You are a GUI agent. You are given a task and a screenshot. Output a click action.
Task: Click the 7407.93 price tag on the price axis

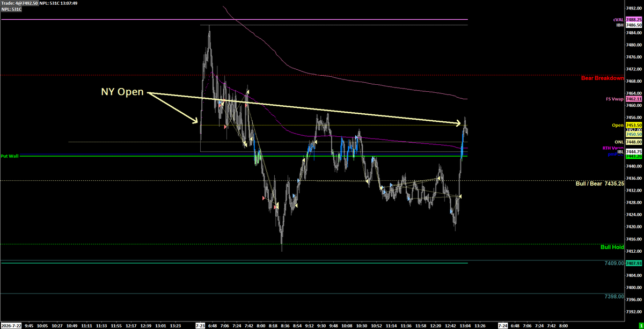(x=634, y=263)
